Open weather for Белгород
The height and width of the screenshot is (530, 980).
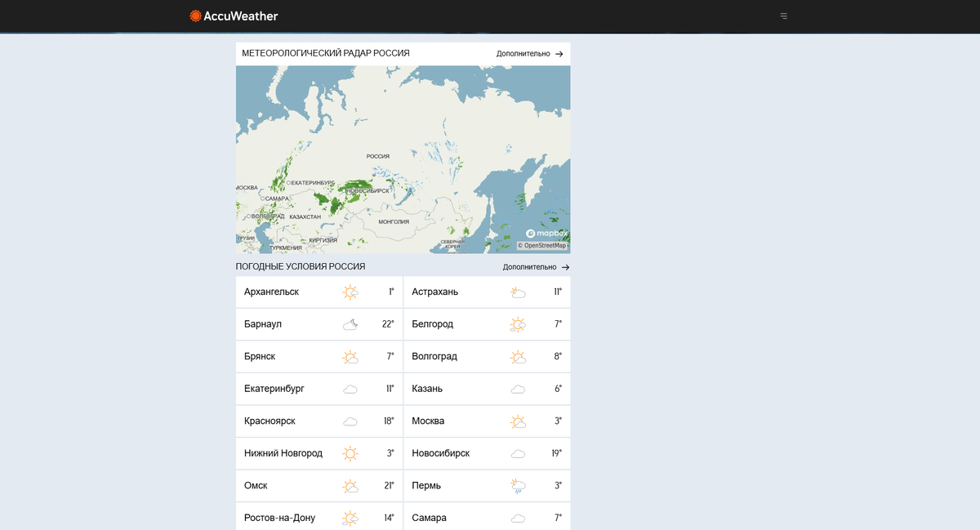[487, 324]
